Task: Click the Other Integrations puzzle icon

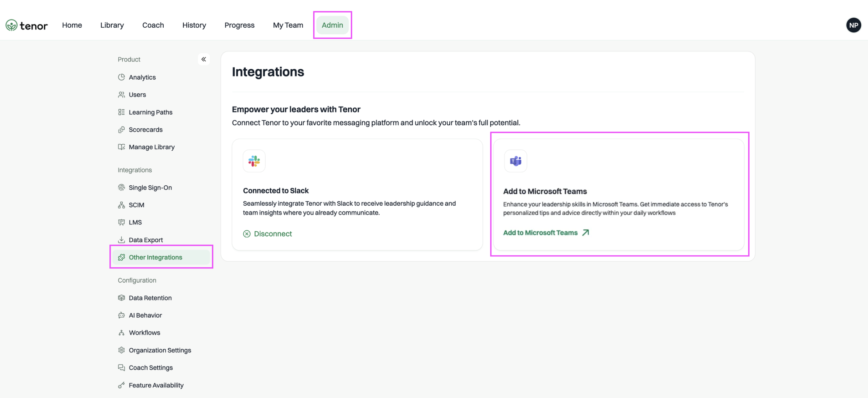Action: [x=121, y=258]
